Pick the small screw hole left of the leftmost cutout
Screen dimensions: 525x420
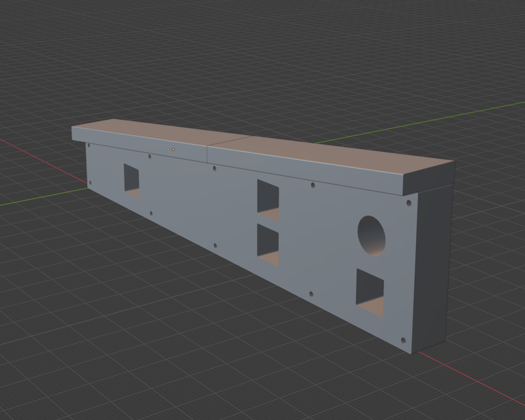pos(90,182)
